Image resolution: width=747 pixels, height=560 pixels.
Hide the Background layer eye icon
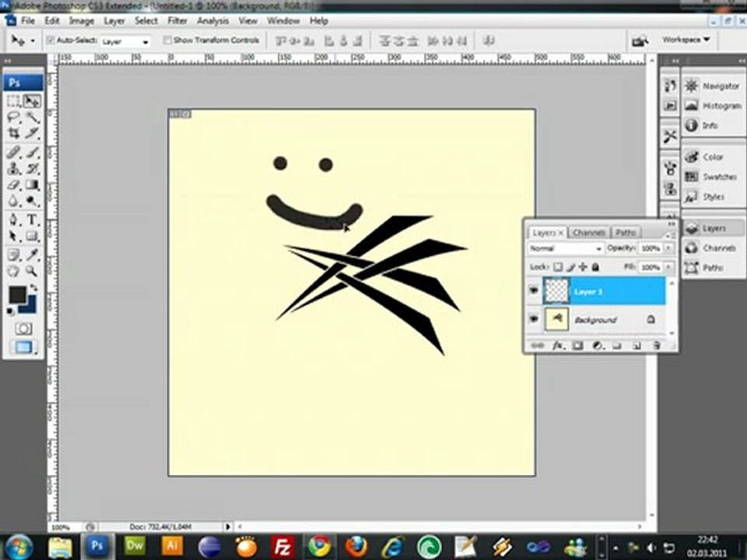(x=533, y=319)
